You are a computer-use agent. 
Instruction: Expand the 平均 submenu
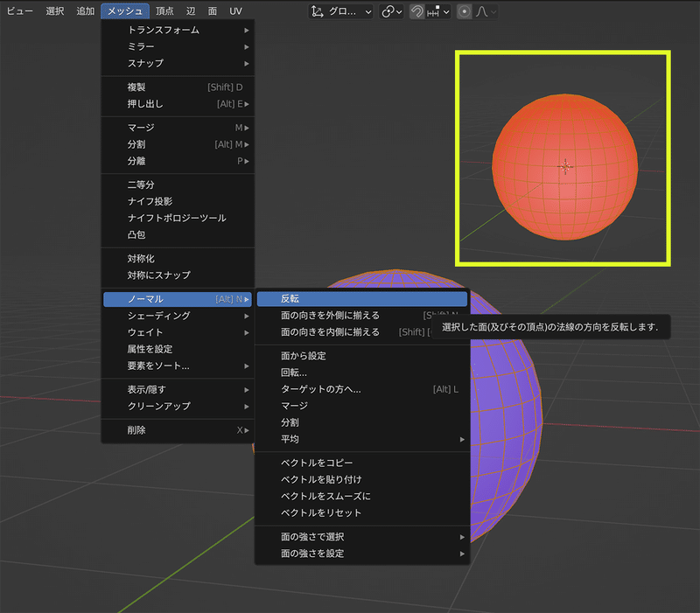click(362, 440)
